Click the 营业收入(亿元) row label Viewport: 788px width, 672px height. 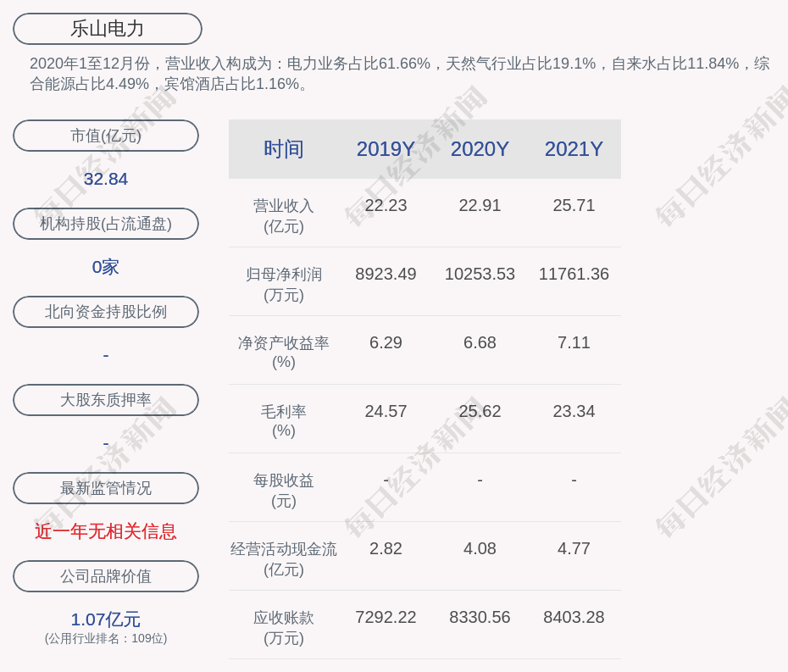coord(284,216)
